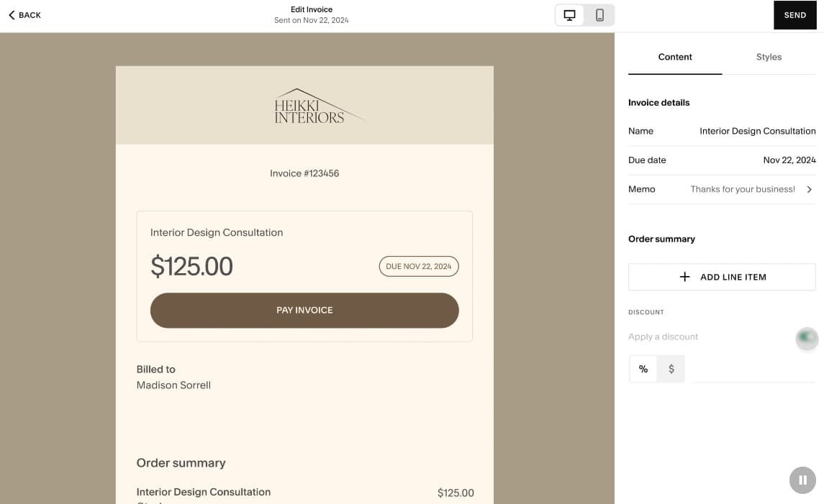Screen dimensions: 824x504
Task: Toggle discount off using the switch
Action: tap(806, 338)
